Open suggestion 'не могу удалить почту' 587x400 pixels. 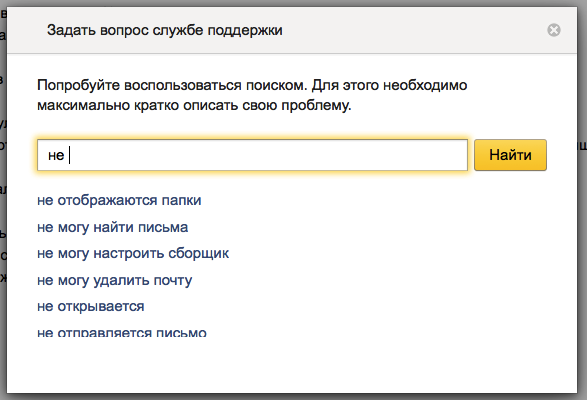point(115,281)
